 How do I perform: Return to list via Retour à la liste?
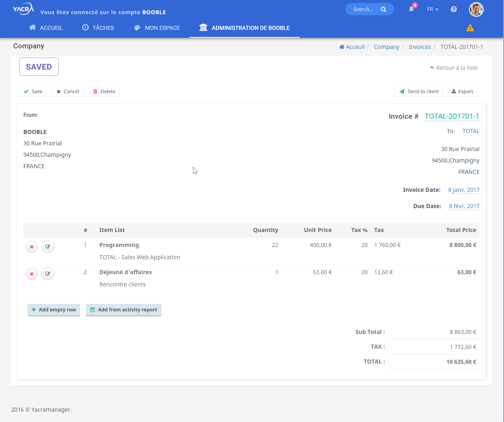coord(454,68)
